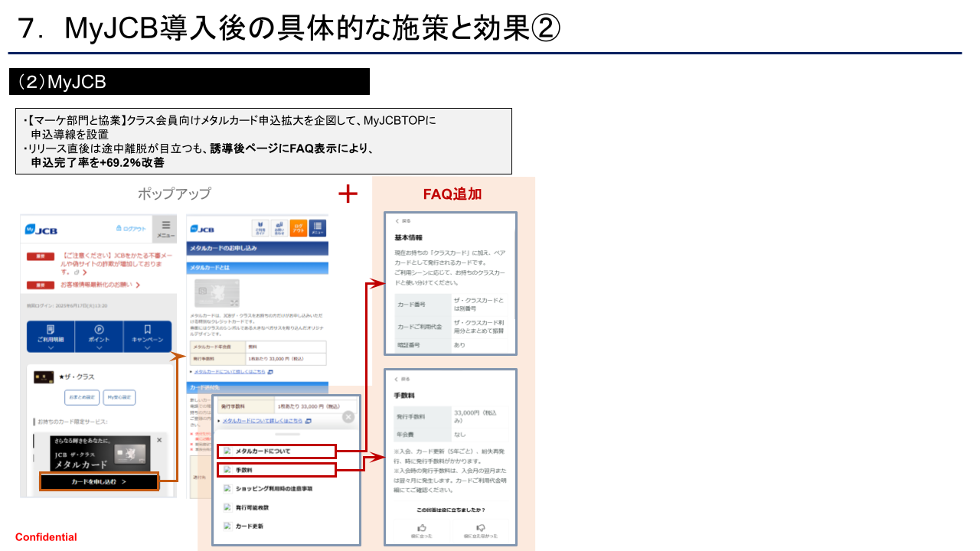The height and width of the screenshot is (551, 980).
Task: Click the ログアウト link with lock icon
Action: click(131, 229)
